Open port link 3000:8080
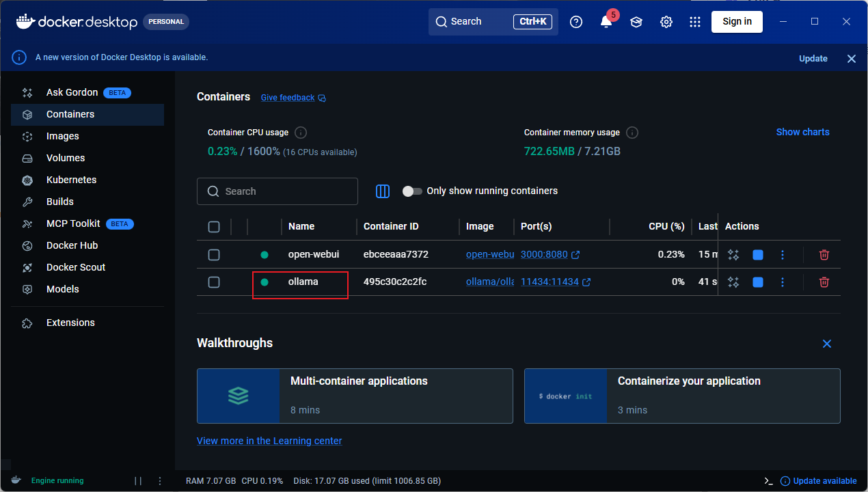 [x=544, y=254]
